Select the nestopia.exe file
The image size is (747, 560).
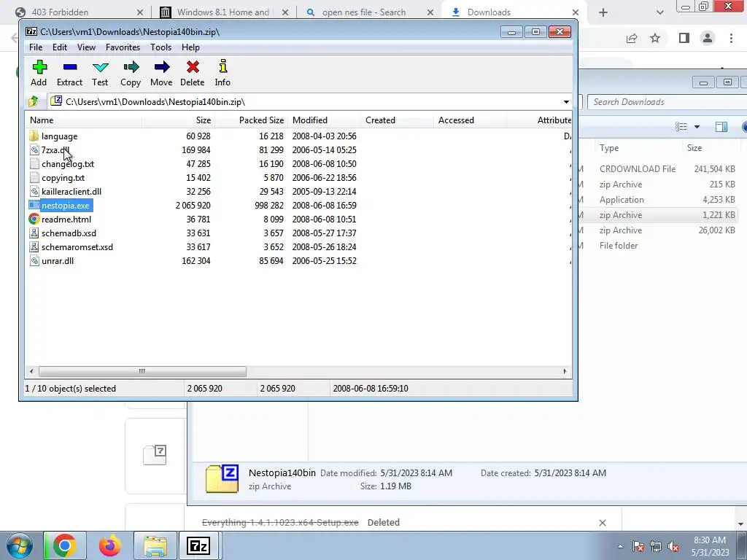coord(65,205)
